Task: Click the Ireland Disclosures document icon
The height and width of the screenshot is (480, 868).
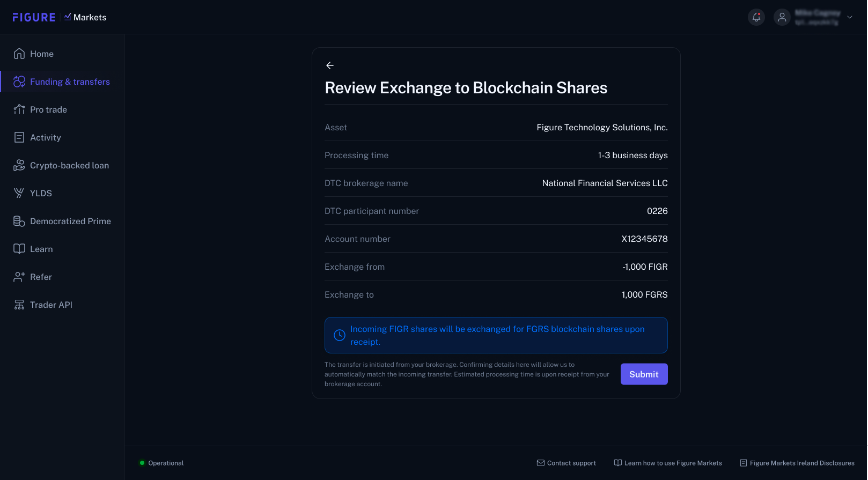Action: pos(744,463)
